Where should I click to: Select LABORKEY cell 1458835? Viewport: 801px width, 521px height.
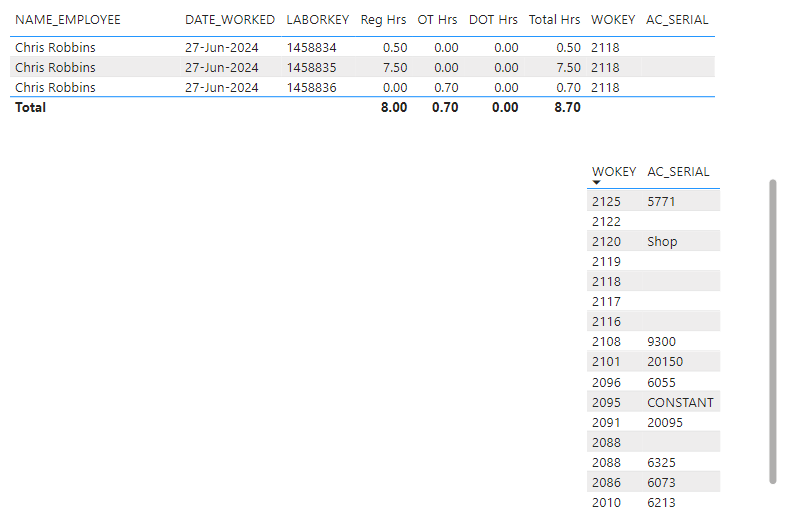coord(311,67)
